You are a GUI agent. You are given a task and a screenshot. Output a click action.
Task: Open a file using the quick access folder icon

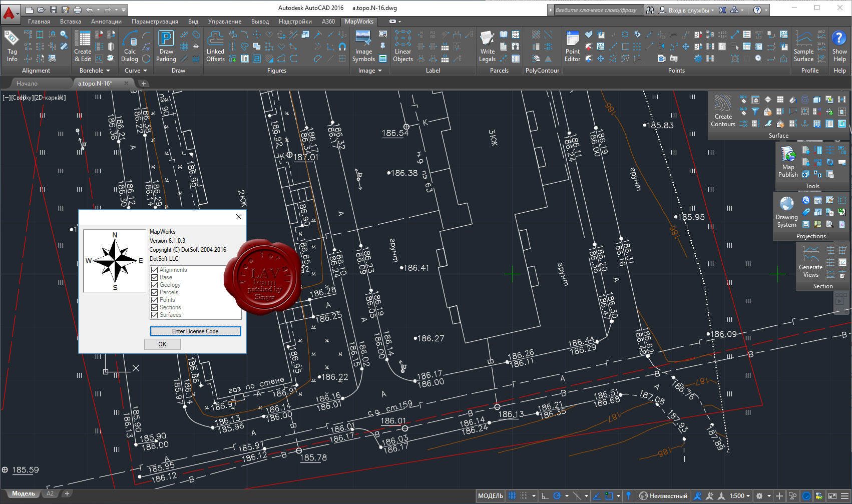click(x=42, y=10)
